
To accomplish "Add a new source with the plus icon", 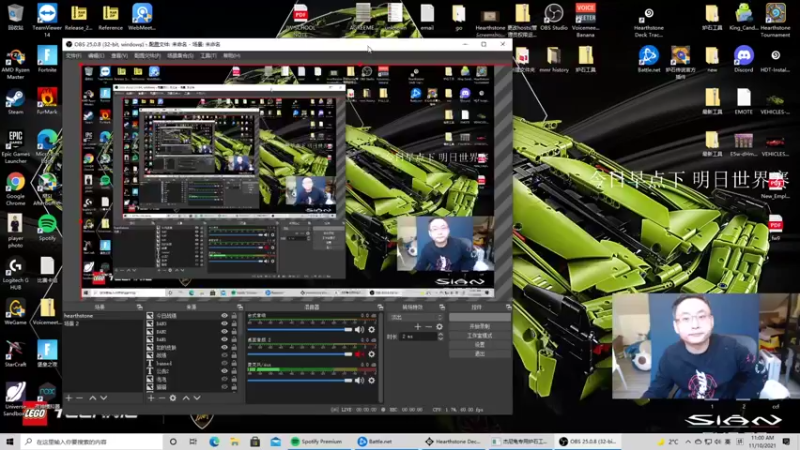I will tap(151, 398).
